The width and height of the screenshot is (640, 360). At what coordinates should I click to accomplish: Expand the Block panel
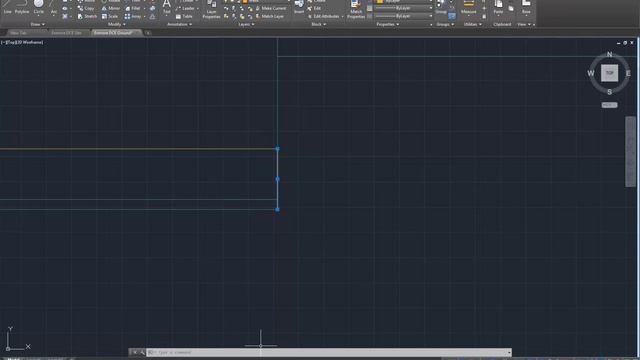coord(319,24)
